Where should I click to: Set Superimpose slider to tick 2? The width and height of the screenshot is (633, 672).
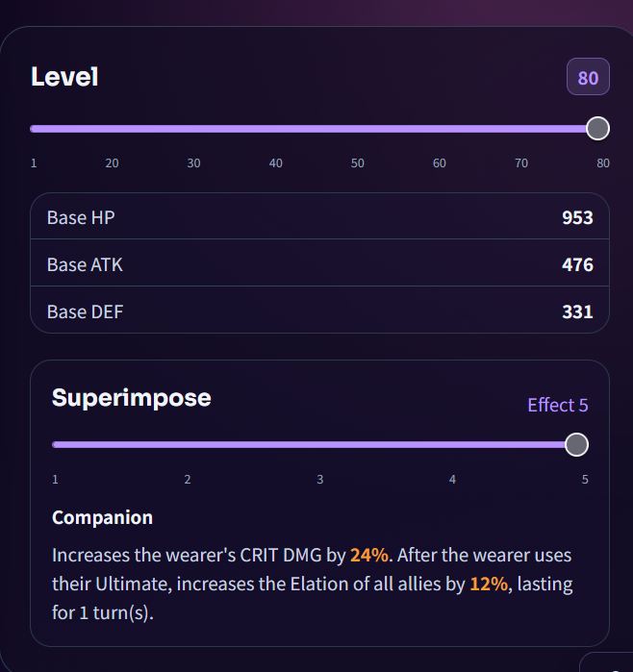pyautogui.click(x=188, y=445)
